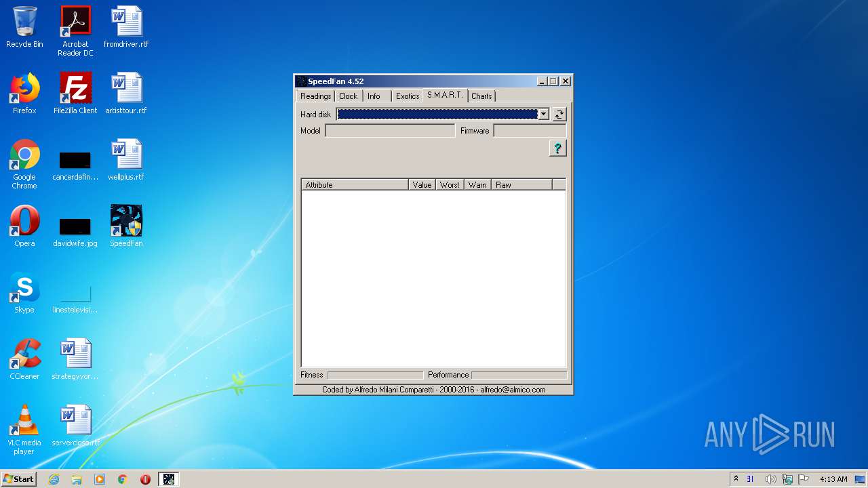The image size is (868, 488).
Task: Sort by the Raw column header
Action: tap(522, 184)
